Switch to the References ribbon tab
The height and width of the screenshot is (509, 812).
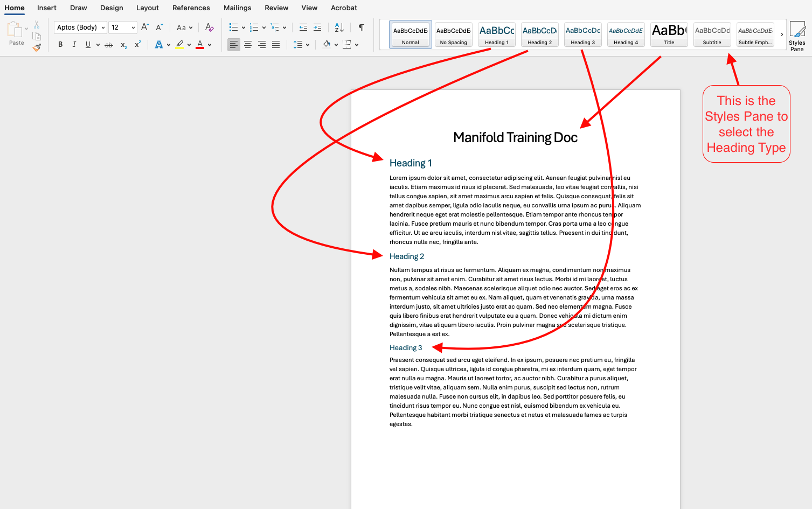(191, 8)
